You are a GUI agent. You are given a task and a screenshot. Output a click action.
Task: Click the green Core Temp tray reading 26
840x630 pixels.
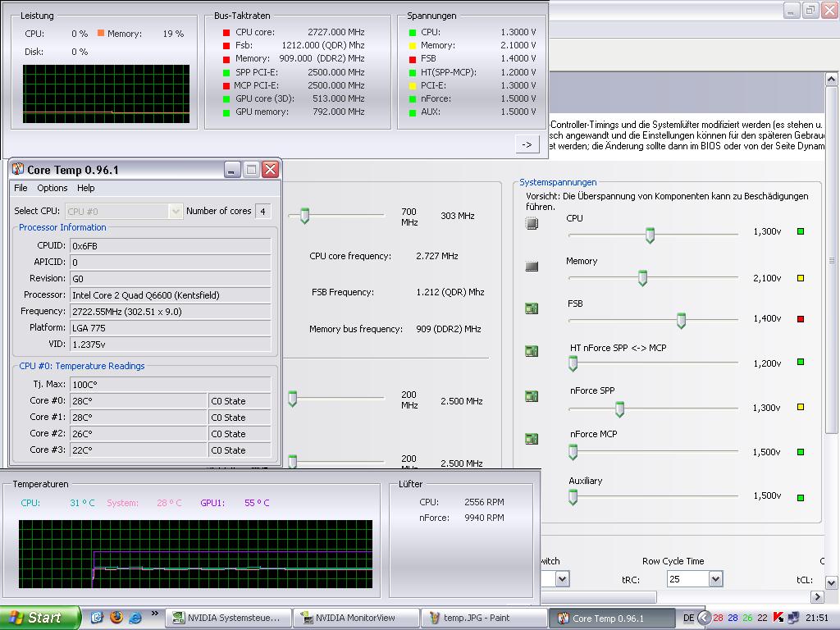(747, 618)
